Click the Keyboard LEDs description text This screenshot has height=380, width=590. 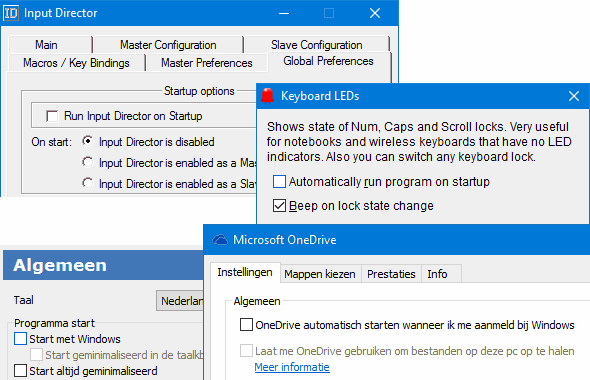click(419, 141)
